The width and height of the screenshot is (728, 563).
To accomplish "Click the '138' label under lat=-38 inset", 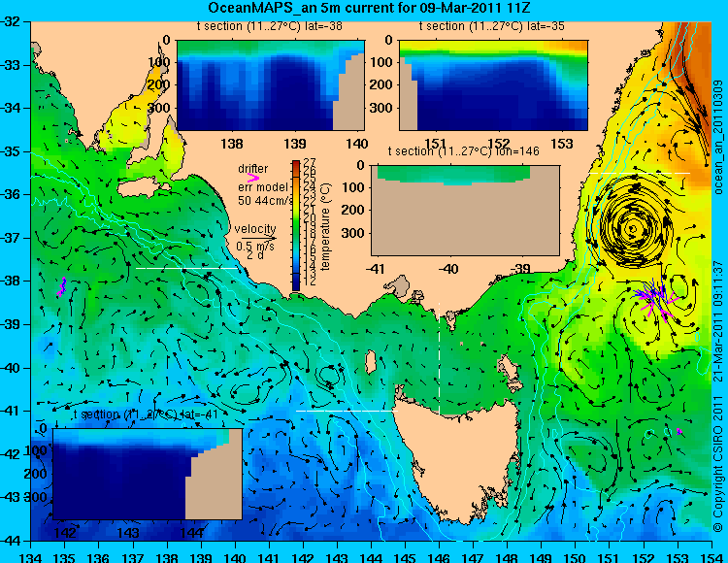I will [x=232, y=144].
